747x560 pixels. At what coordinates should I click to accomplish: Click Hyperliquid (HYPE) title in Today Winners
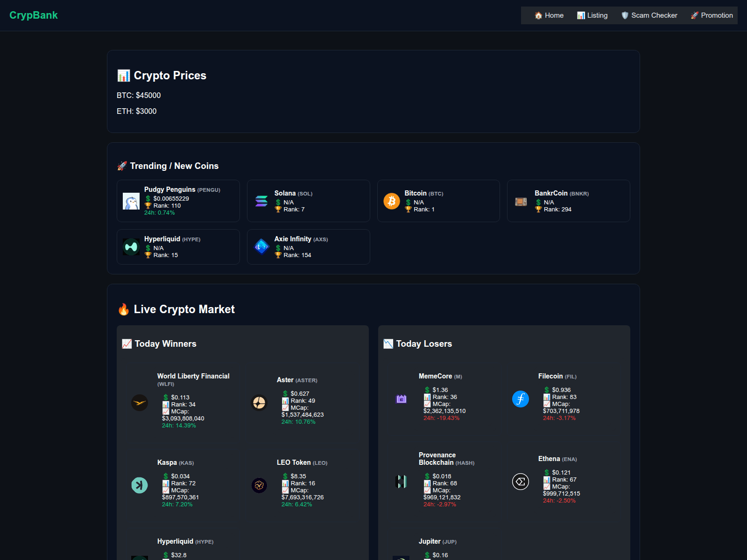click(185, 541)
